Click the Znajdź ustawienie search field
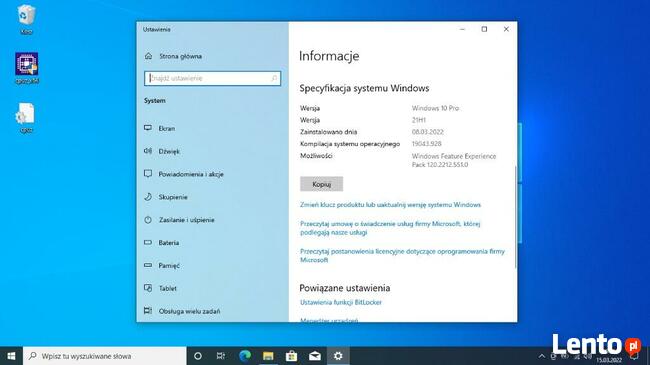Viewport: 650px width, 365px height. tap(212, 78)
